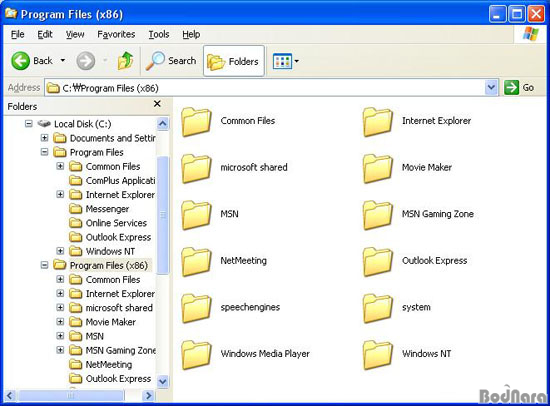550x406 pixels.
Task: Open the Views dropdown arrow
Action: (x=296, y=61)
